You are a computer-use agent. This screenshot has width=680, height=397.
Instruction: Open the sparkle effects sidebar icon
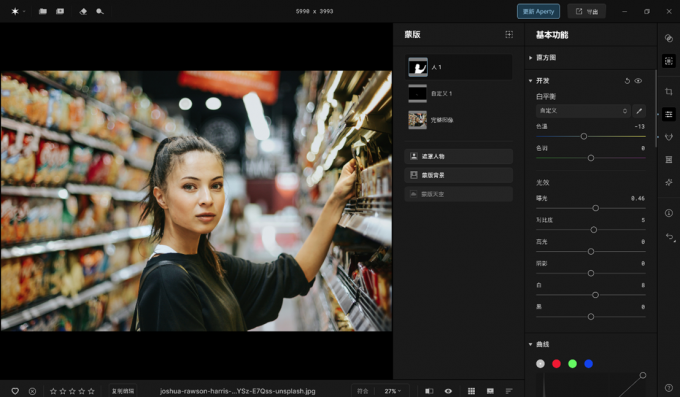pyautogui.click(x=668, y=182)
